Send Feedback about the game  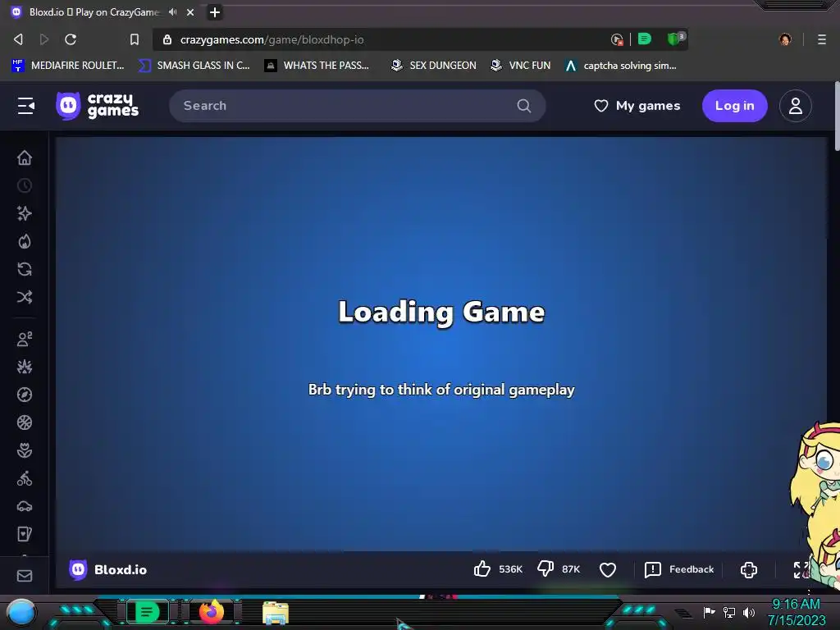pyautogui.click(x=679, y=569)
